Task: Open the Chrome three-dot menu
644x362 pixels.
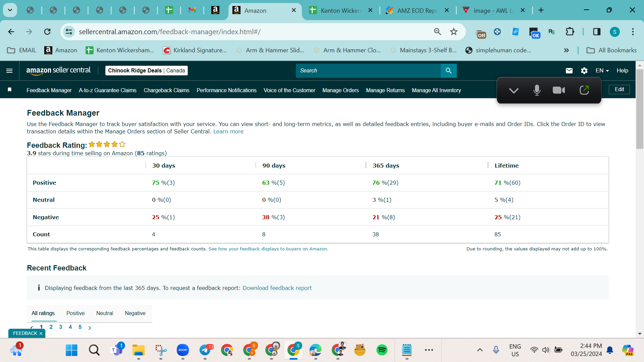Action: pos(633,32)
